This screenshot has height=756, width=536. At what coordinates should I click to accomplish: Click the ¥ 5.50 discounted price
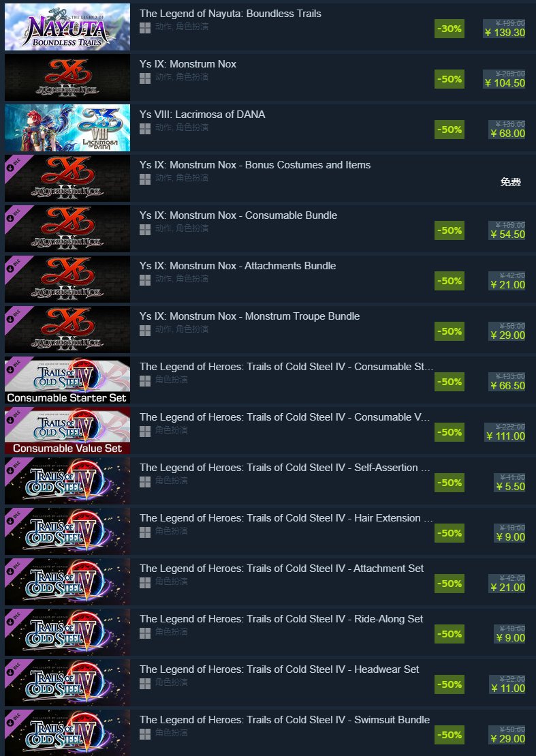(511, 487)
